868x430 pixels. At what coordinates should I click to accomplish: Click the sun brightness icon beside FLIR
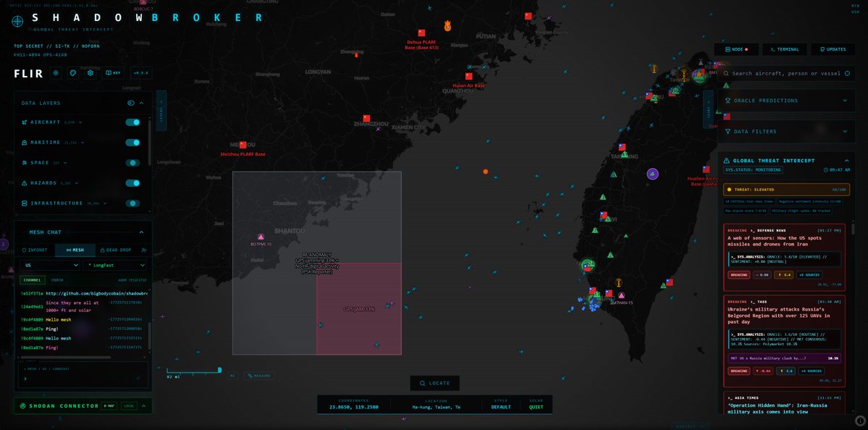(56, 73)
